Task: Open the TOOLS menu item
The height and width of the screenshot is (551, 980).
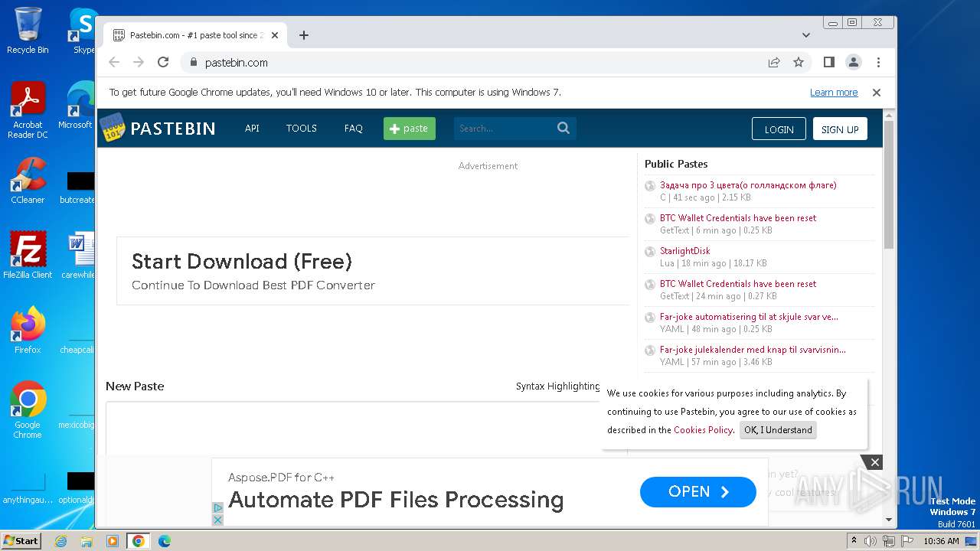Action: (x=302, y=129)
